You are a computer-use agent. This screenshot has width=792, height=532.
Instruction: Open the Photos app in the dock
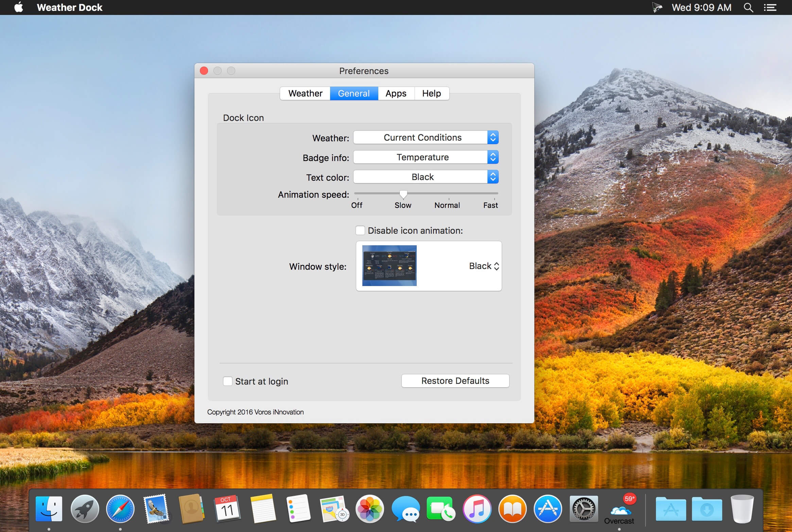tap(369, 509)
